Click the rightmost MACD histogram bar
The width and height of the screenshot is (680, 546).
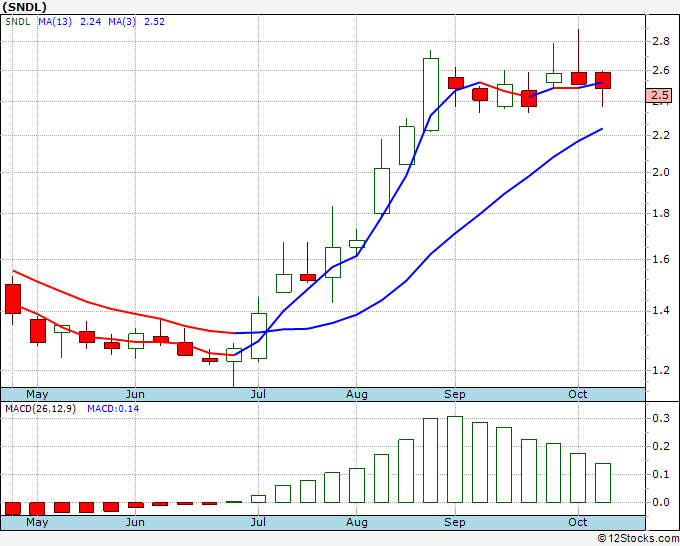pos(602,482)
